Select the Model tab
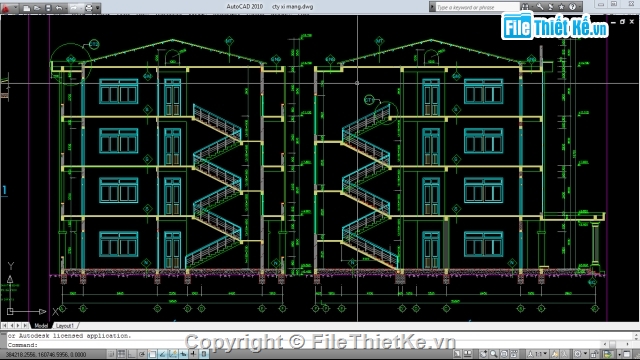640x360 pixels. pyautogui.click(x=41, y=325)
